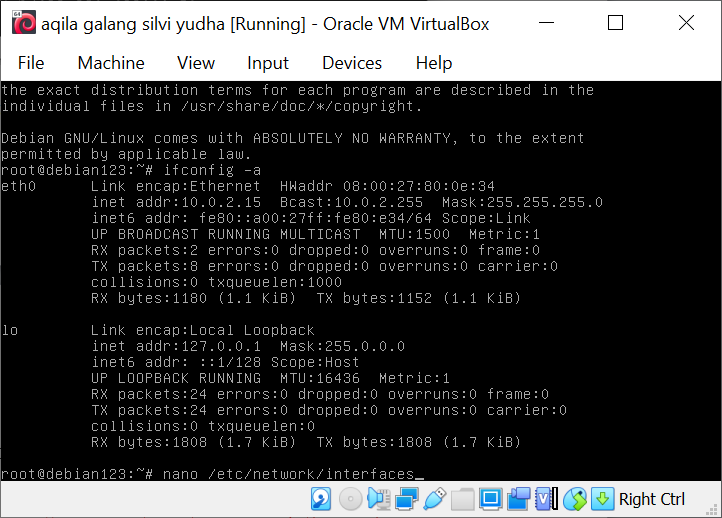Click the display status icon

[490, 499]
